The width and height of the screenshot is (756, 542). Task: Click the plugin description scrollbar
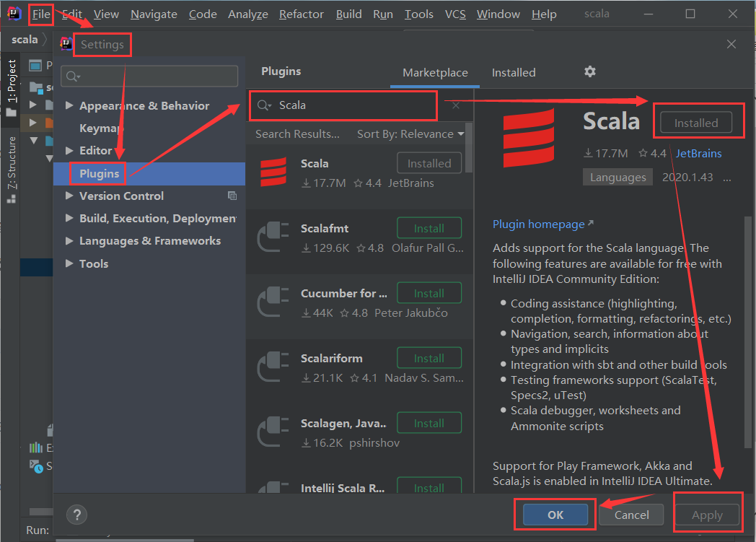click(748, 333)
